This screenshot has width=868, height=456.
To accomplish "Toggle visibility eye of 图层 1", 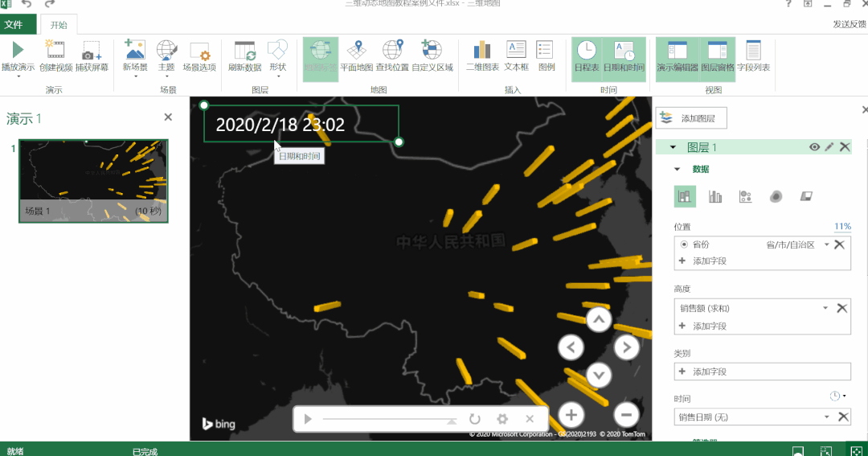I will [x=814, y=147].
